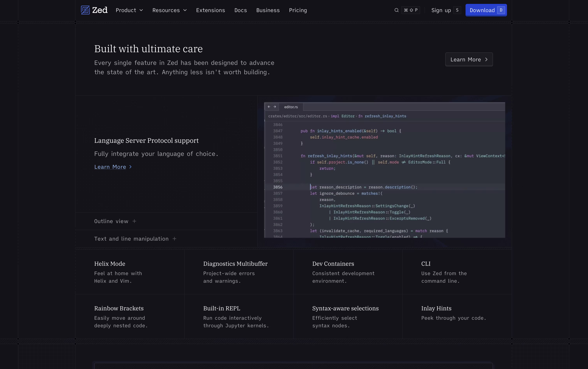Click the Language Server Protocol support heading
Viewport: 588px width, 369px height.
(146, 141)
